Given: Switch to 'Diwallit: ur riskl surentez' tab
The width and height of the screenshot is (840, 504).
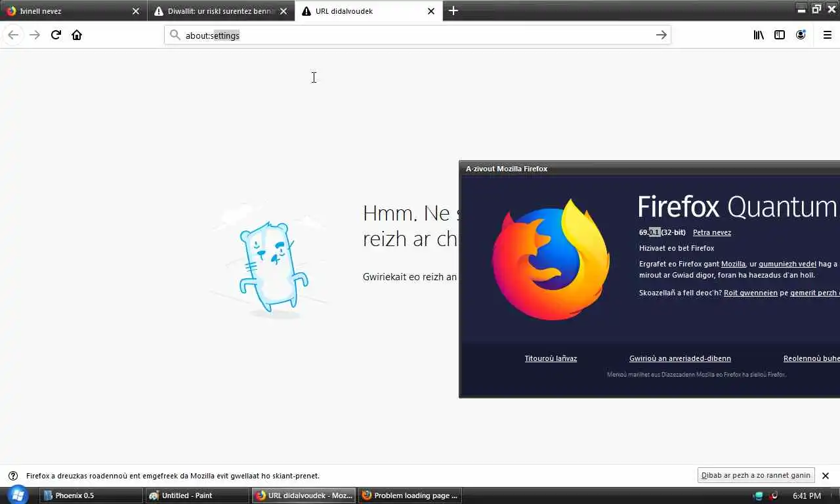Looking at the screenshot, I should click(x=220, y=11).
